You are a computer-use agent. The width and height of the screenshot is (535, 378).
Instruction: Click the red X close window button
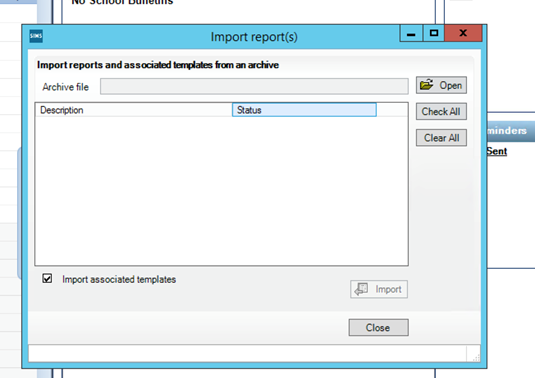coord(463,33)
